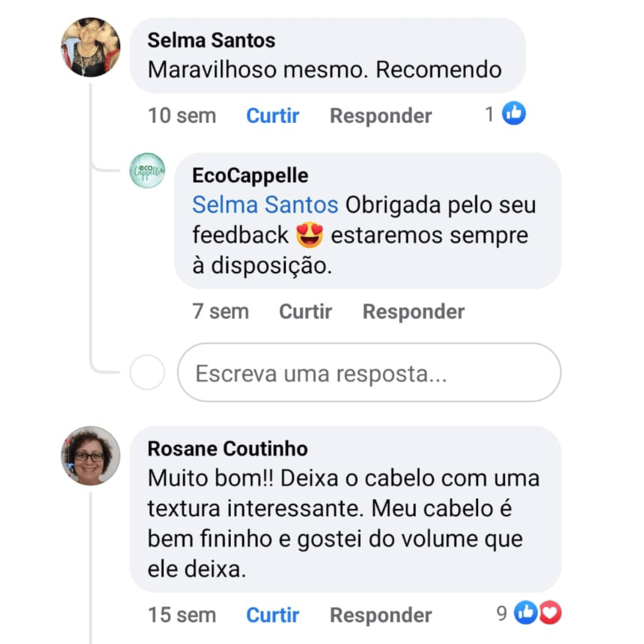
Task: Open EcoCappelle logo avatar
Action: coord(147,171)
